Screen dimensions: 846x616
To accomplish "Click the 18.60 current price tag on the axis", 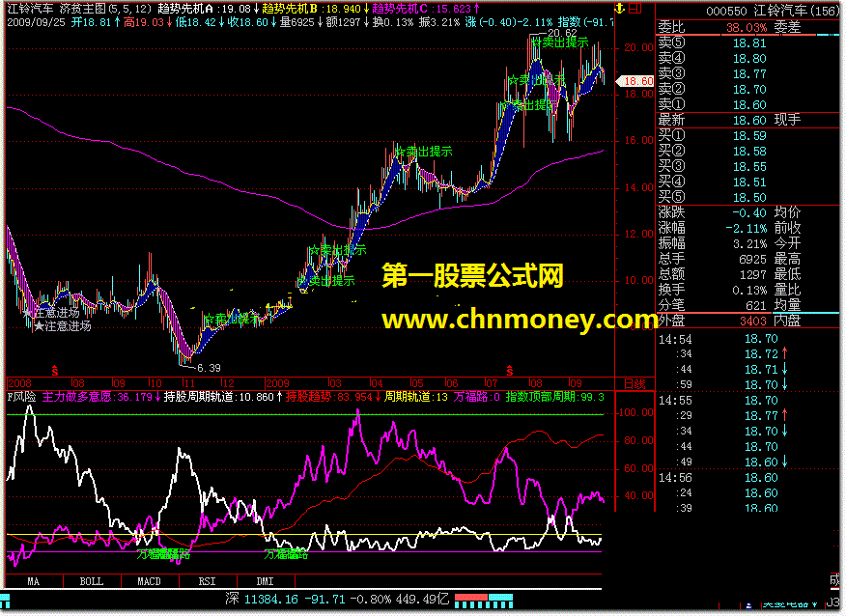I will [635, 81].
